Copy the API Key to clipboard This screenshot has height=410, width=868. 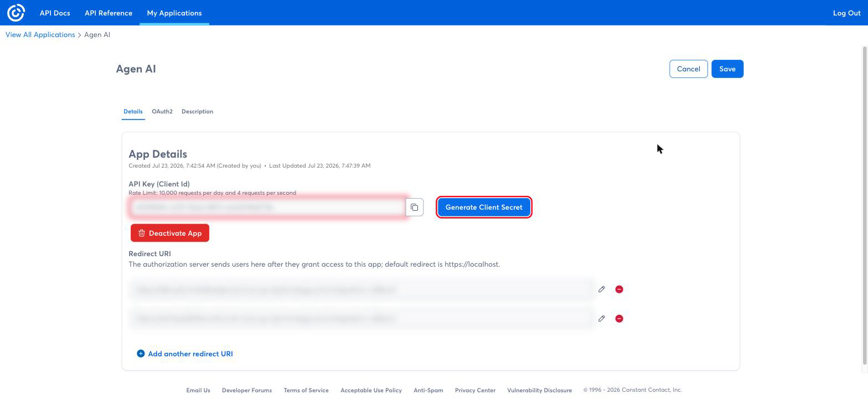415,207
